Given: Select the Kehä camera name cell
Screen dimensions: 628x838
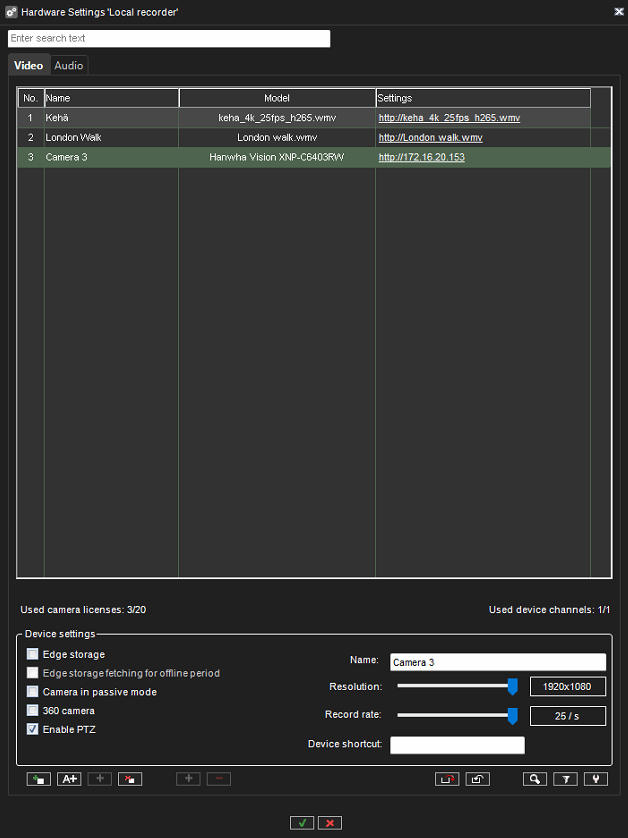Looking at the screenshot, I should [x=111, y=118].
